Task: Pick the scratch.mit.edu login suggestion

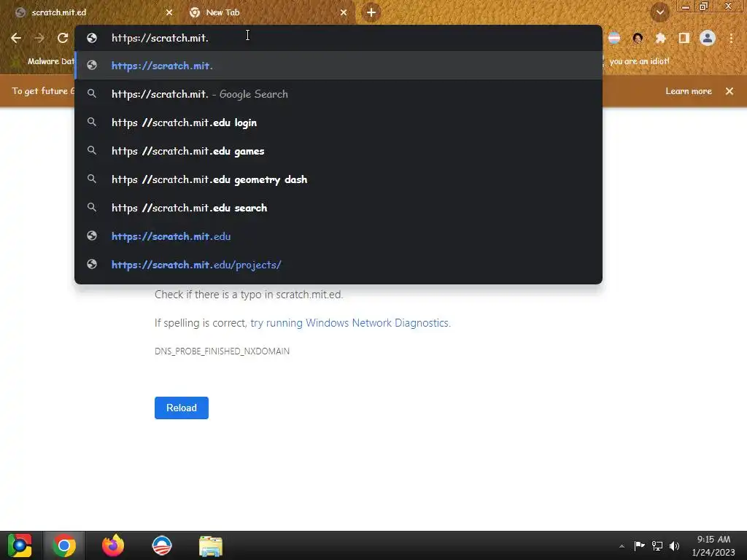Action: click(338, 122)
